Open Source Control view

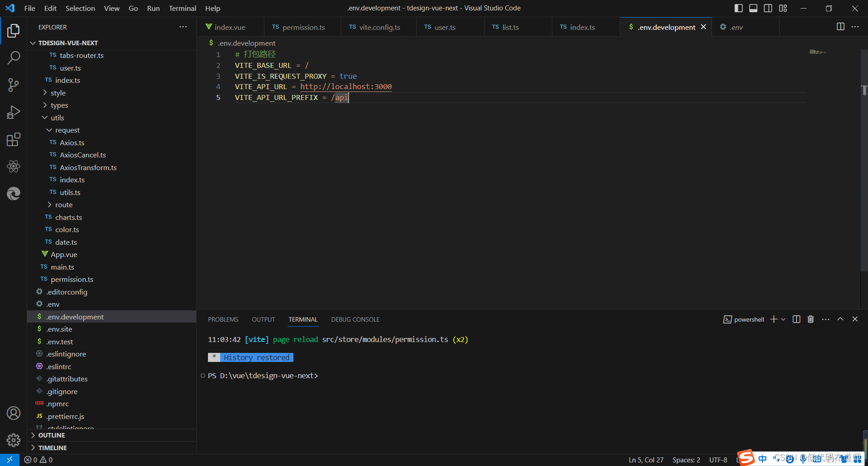tap(14, 85)
